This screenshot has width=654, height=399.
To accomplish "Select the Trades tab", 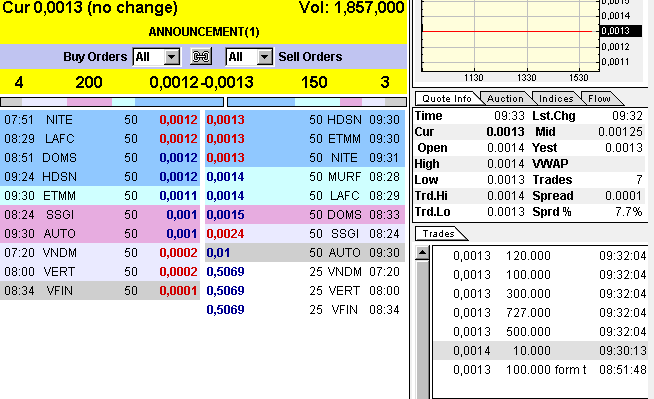I will click(x=438, y=233).
